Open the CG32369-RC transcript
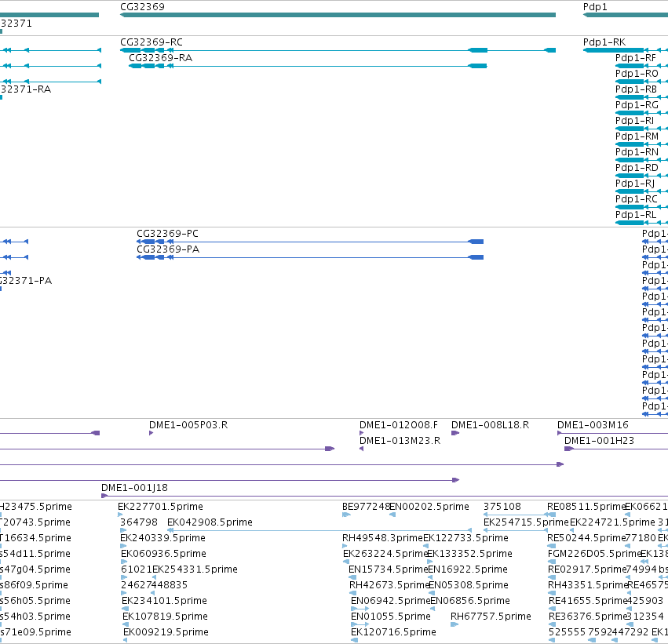The image size is (668, 644). 151,42
